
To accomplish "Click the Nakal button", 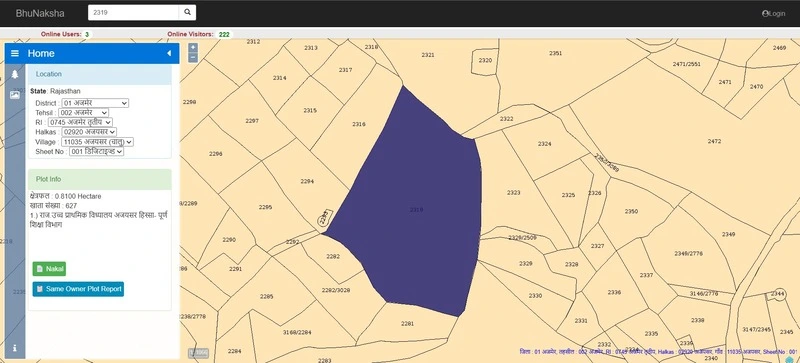I will pyautogui.click(x=49, y=269).
